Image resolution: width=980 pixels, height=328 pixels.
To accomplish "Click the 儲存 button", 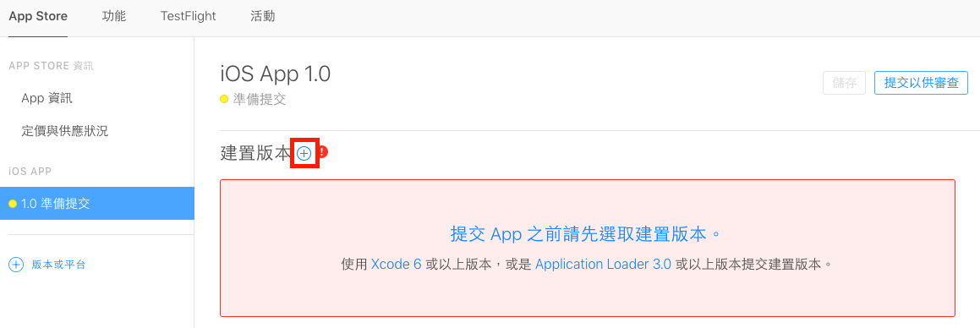I will pos(845,83).
